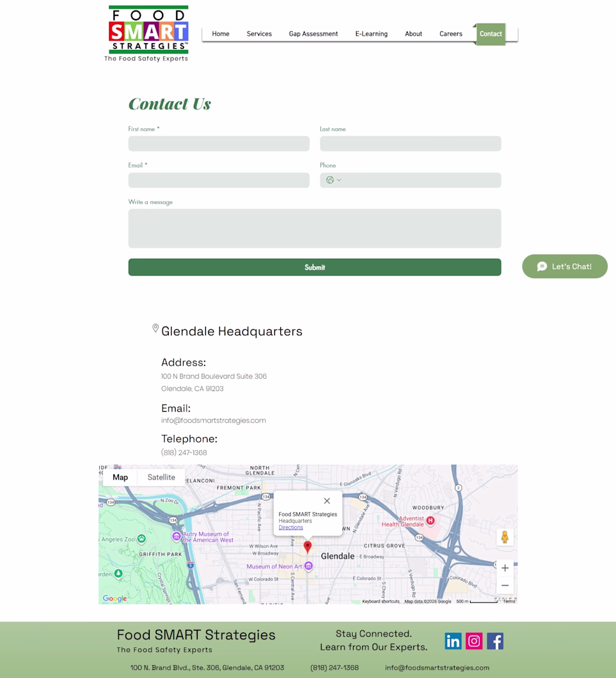This screenshot has width=616, height=678.
Task: Submit the contact form
Action: click(315, 268)
